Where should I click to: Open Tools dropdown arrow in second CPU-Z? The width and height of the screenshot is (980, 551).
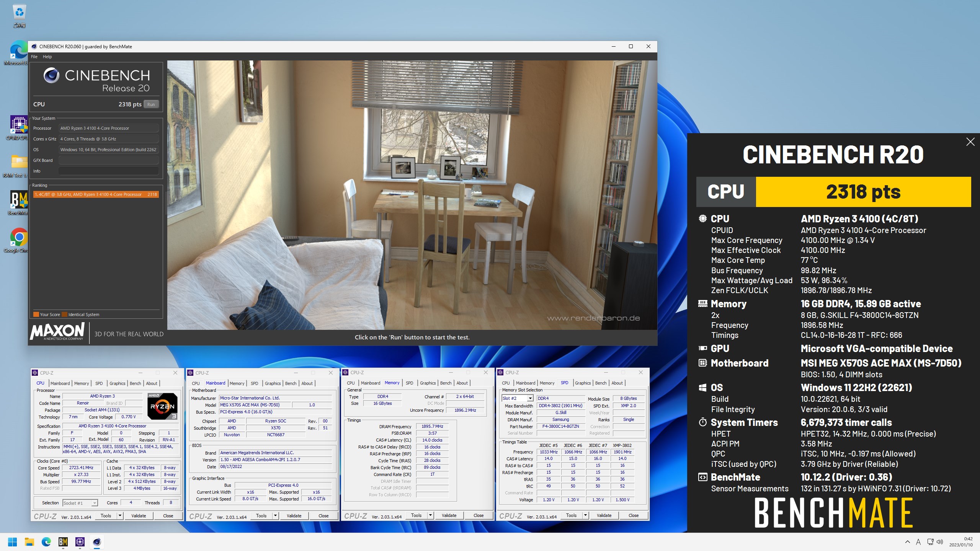275,516
